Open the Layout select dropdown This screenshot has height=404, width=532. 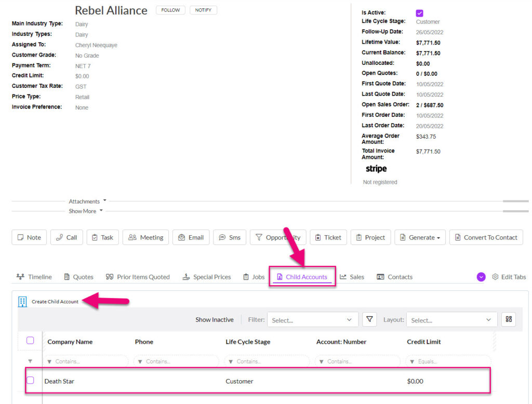pos(451,319)
